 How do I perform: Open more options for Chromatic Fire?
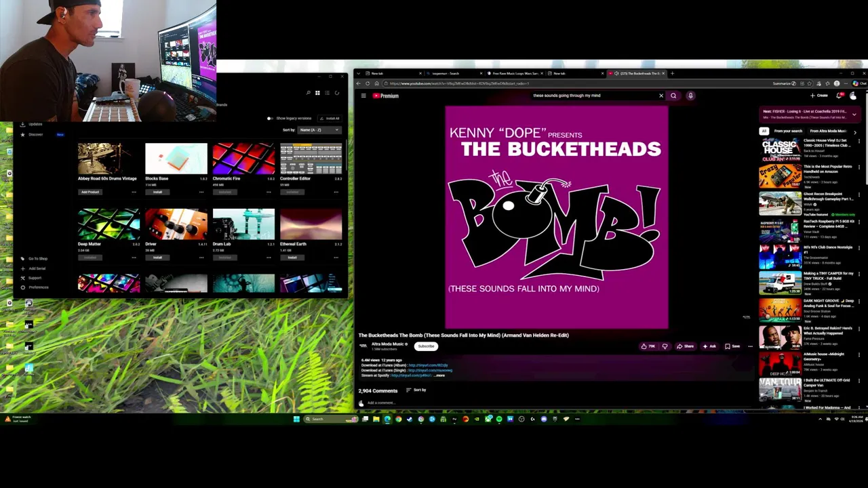pyautogui.click(x=269, y=192)
